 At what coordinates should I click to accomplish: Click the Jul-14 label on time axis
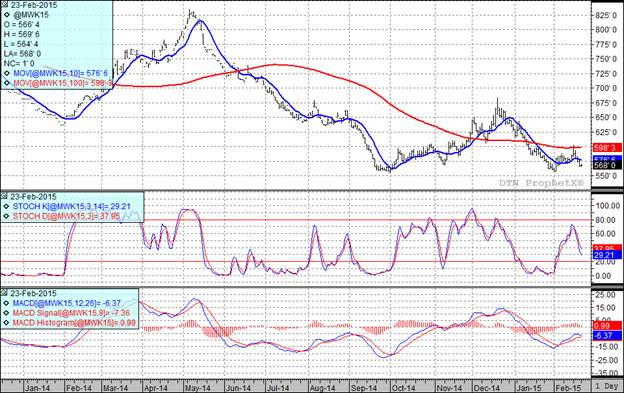[278, 388]
